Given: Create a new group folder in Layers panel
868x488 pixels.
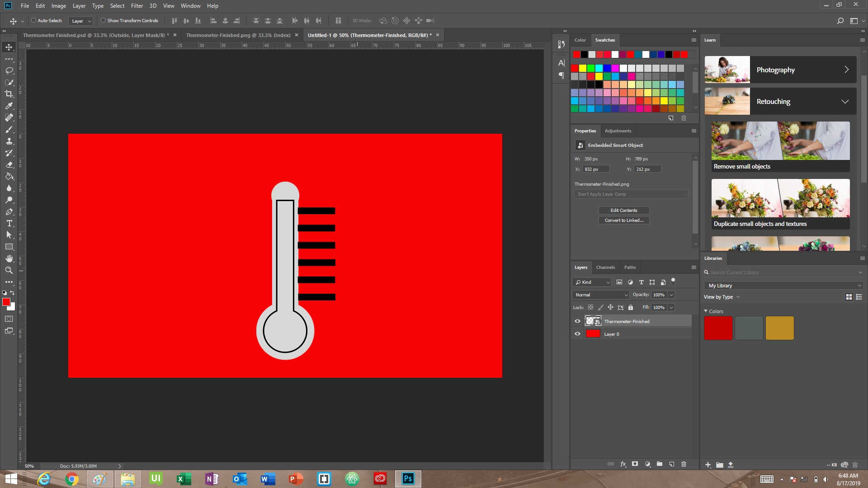Looking at the screenshot, I should [x=660, y=464].
